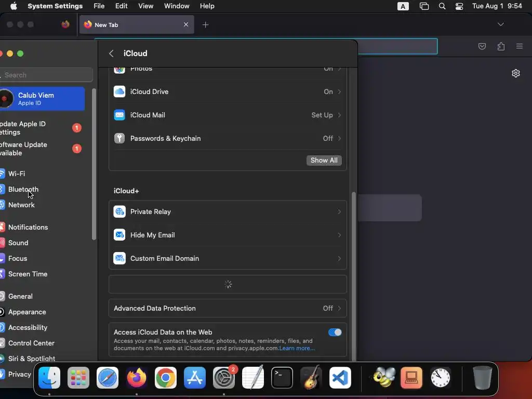Screen dimensions: 532x399
Task: Open TextEdit from the Dock
Action: pyautogui.click(x=253, y=377)
